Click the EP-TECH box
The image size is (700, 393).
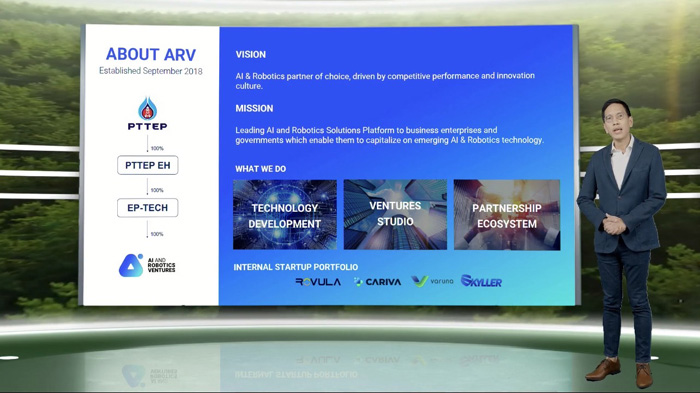(x=148, y=208)
